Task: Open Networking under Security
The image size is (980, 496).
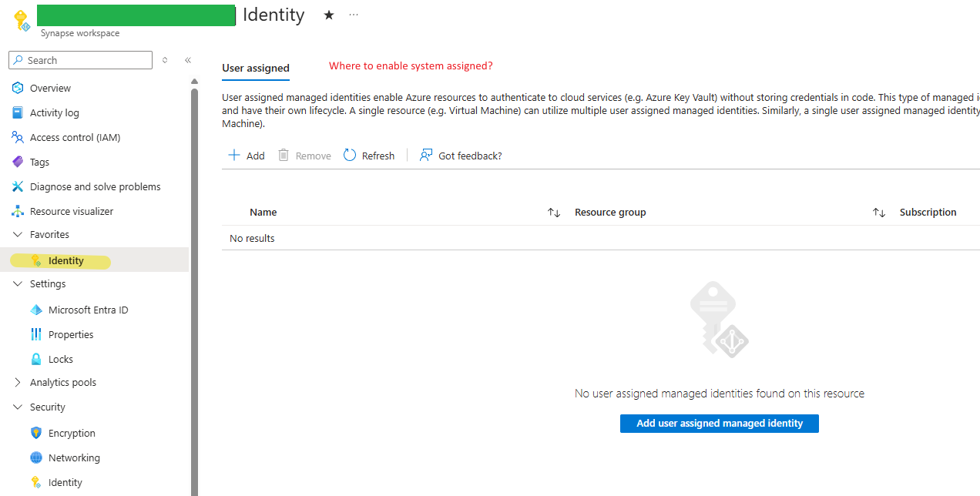Action: point(74,457)
